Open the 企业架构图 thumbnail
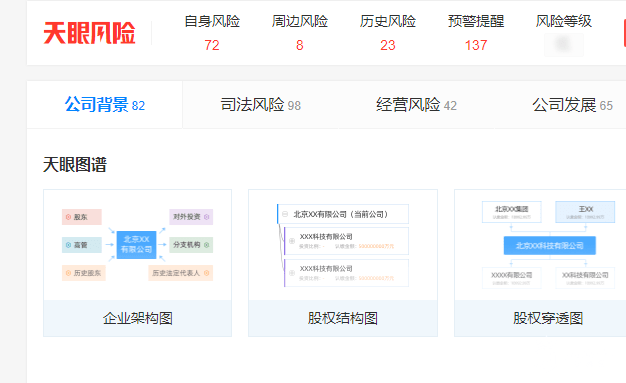Screen dimensions: 626x383 click(137, 245)
